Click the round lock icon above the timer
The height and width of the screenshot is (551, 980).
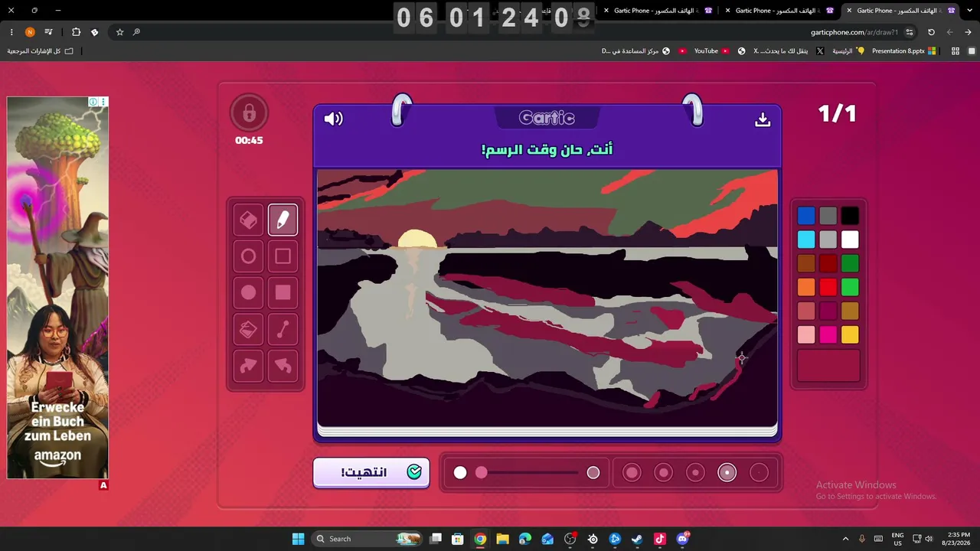click(x=249, y=113)
